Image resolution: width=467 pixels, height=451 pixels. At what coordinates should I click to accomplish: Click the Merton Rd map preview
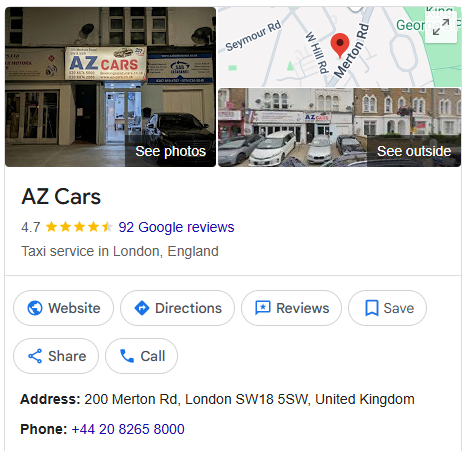pyautogui.click(x=339, y=47)
